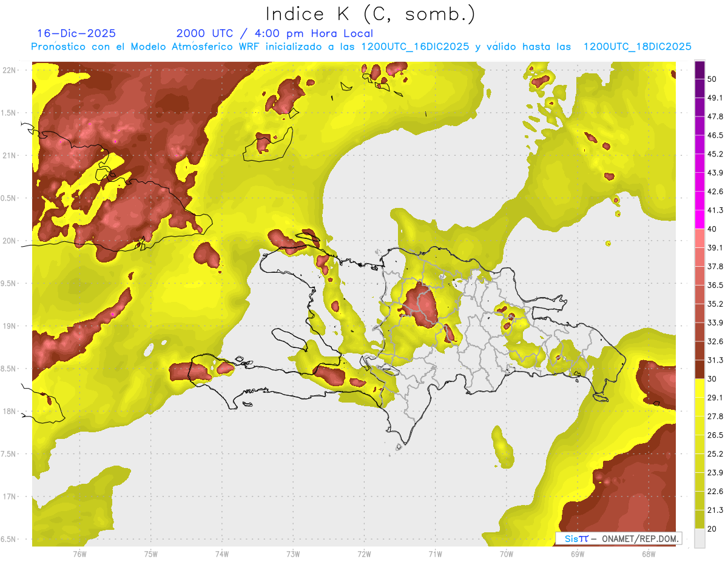Select the gray colorbar swatch below 20
Screen dimensions: 728x562
[x=699, y=538]
